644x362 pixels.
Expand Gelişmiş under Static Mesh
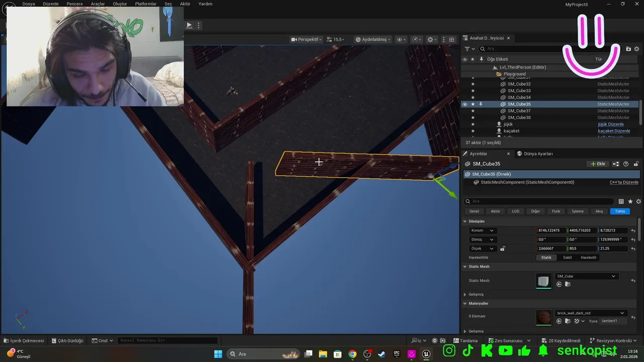click(465, 294)
